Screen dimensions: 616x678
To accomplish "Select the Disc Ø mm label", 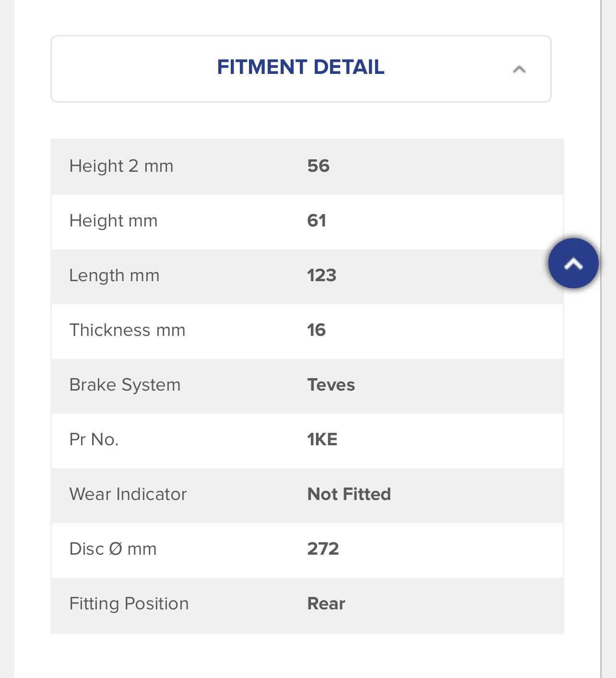I will pos(113,549).
